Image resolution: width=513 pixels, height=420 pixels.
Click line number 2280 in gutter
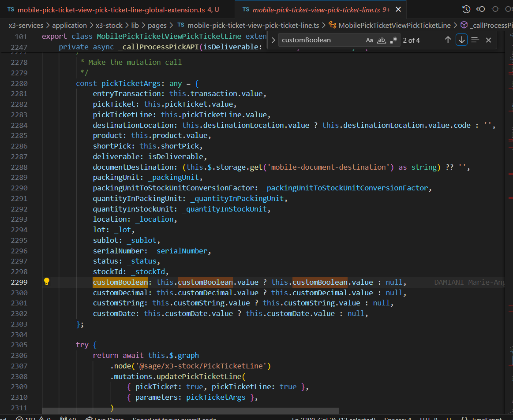click(19, 83)
